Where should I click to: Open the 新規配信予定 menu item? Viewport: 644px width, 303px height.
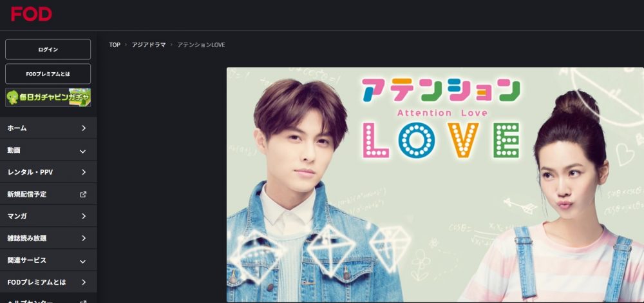[x=48, y=194]
